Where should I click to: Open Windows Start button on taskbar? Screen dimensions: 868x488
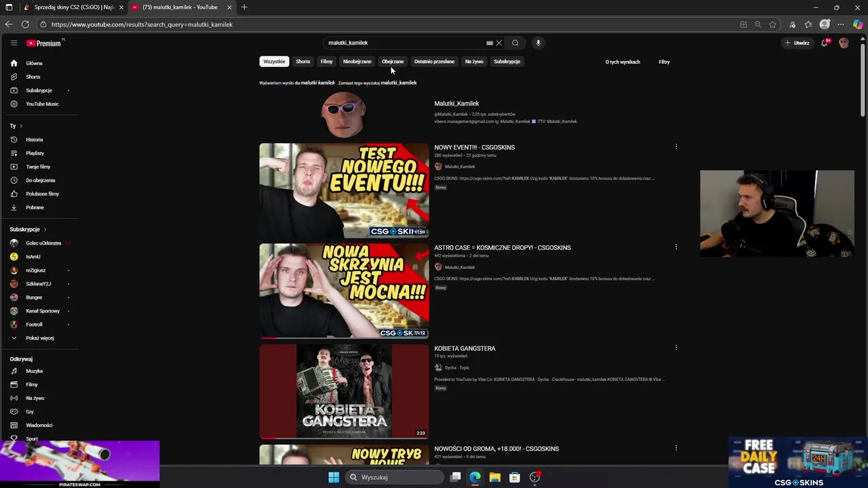pos(334,477)
